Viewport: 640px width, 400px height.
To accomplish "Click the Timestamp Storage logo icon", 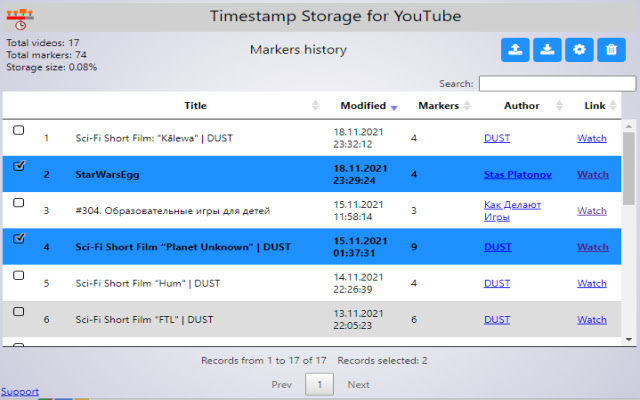I will [20, 19].
